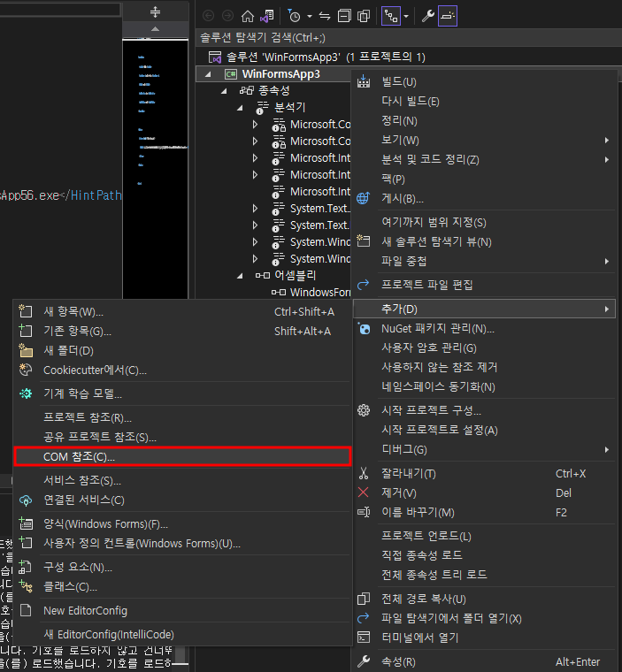Open 보기(W) submenu
The image size is (622, 672).
[x=484, y=140]
